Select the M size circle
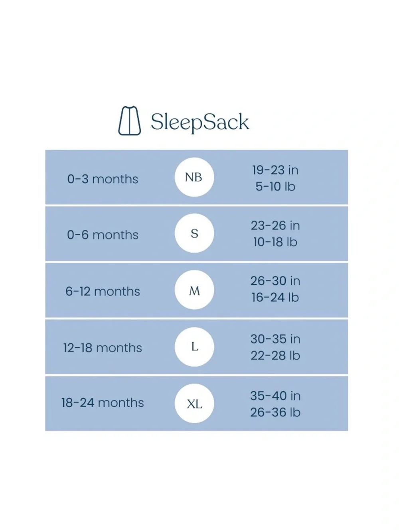Screen dimensions: 399x532 click(194, 290)
